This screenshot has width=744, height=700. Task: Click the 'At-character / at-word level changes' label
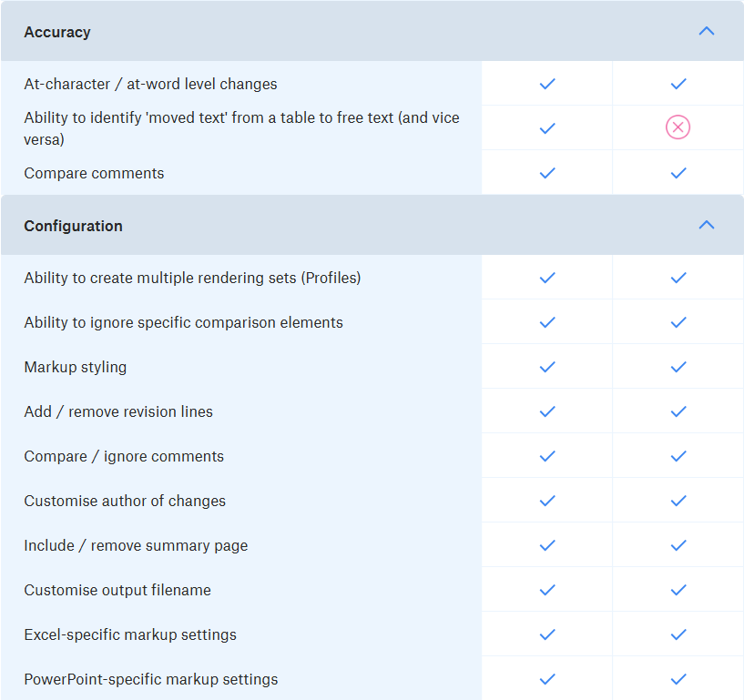point(151,84)
